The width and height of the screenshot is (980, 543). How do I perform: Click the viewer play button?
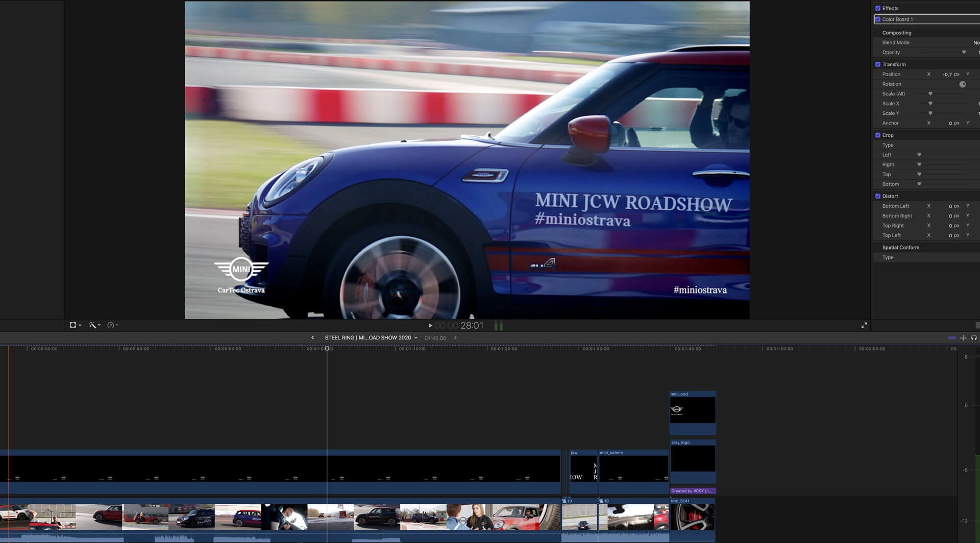pyautogui.click(x=430, y=326)
